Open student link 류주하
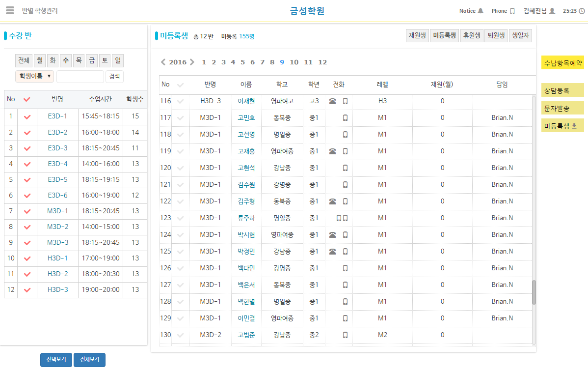This screenshot has height=372, width=588. click(246, 218)
